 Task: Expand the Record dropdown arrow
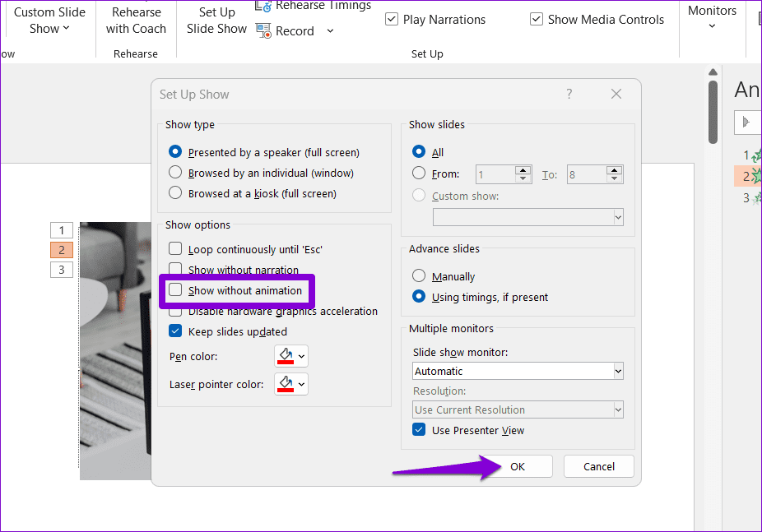[330, 31]
